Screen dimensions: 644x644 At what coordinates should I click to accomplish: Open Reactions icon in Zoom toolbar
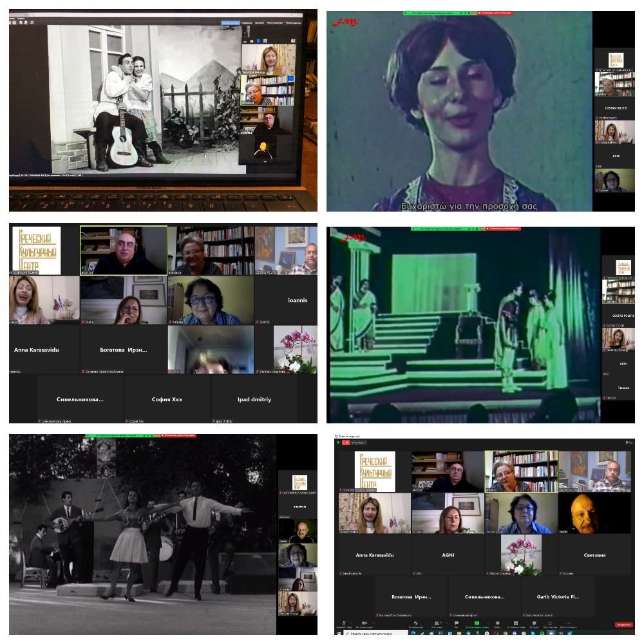535,623
